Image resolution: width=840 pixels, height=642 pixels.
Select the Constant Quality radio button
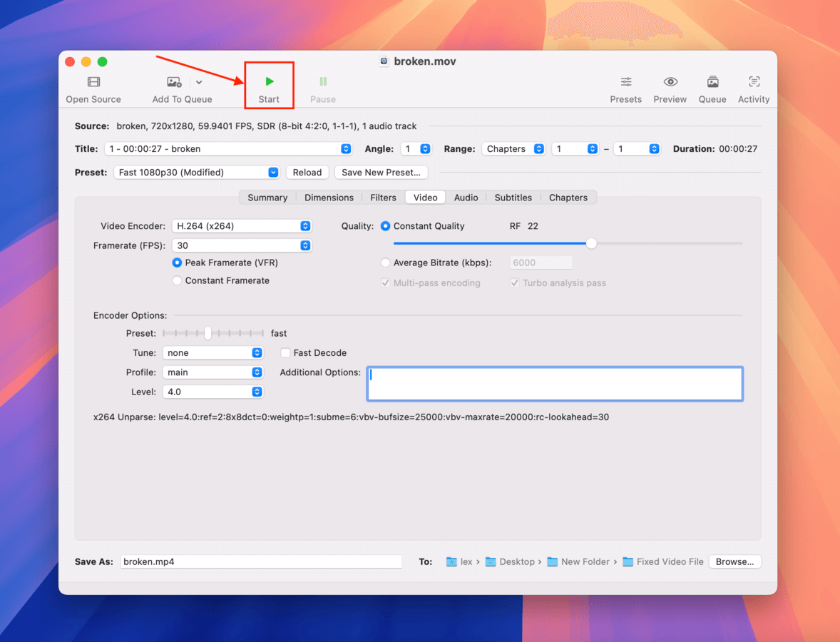(x=385, y=226)
